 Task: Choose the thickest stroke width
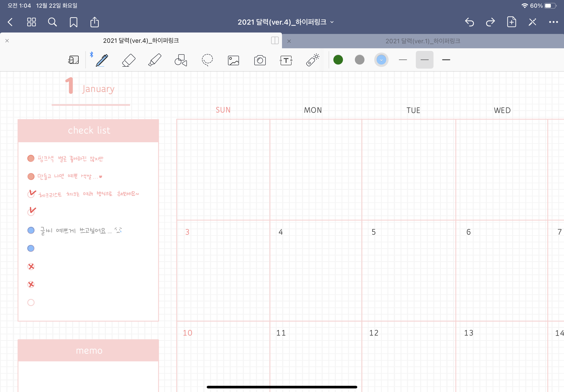tap(446, 60)
